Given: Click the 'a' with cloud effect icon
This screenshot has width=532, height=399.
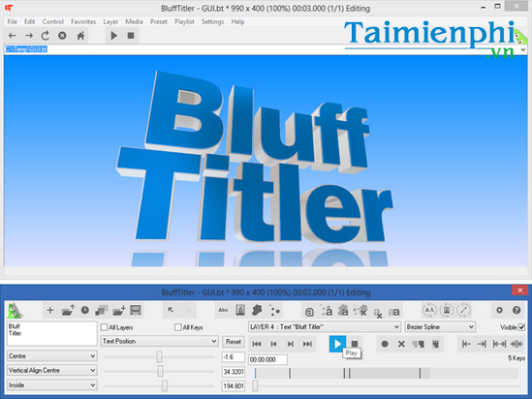Looking at the screenshot, I should [343, 311].
